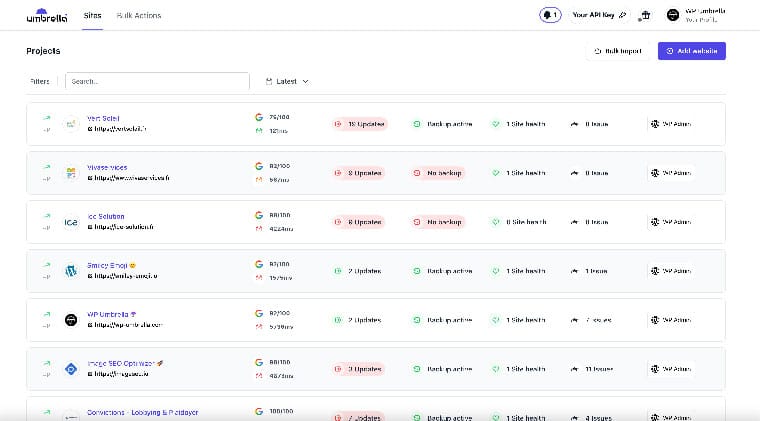Switch to the Sites tab
The image size is (760, 421).
pyautogui.click(x=92, y=16)
